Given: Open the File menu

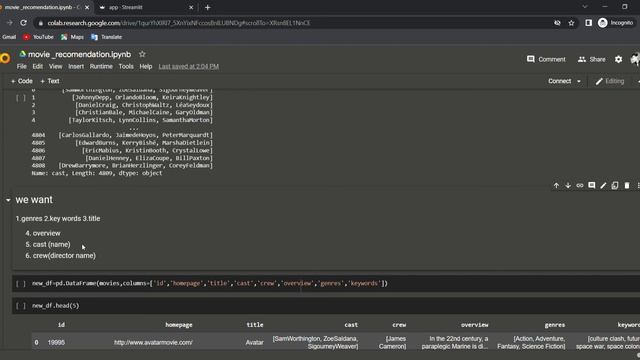Looking at the screenshot, I should tap(22, 67).
